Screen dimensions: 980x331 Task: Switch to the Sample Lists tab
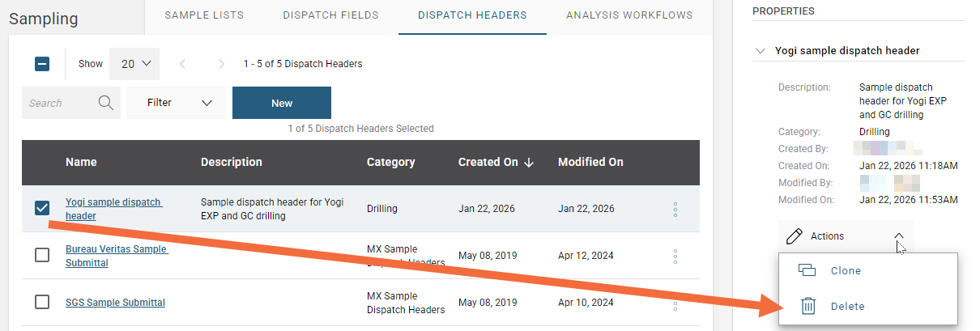(203, 15)
